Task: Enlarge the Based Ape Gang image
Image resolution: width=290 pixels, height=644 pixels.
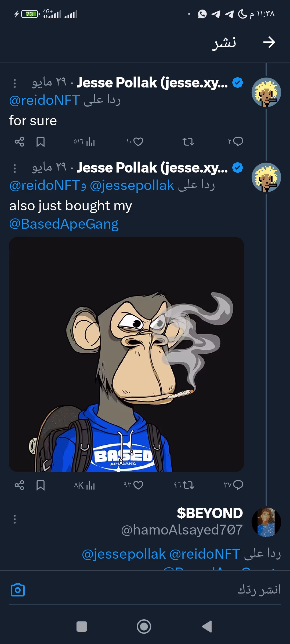Action: 126,354
